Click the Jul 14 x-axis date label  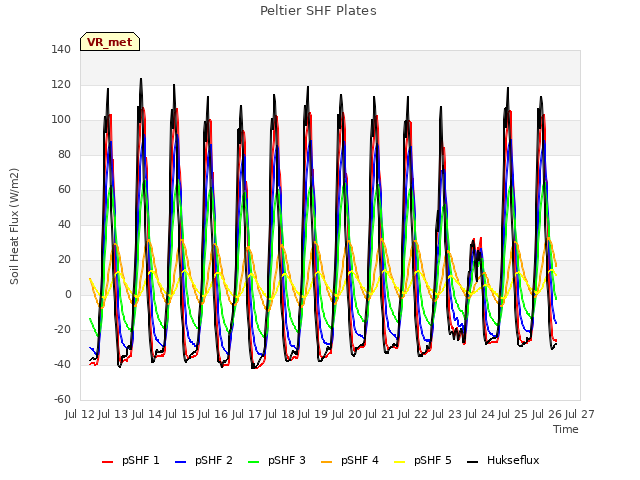coord(147,414)
